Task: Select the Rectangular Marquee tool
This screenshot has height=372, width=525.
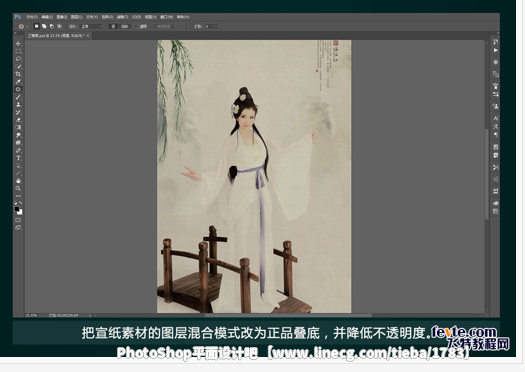Action: tap(18, 51)
